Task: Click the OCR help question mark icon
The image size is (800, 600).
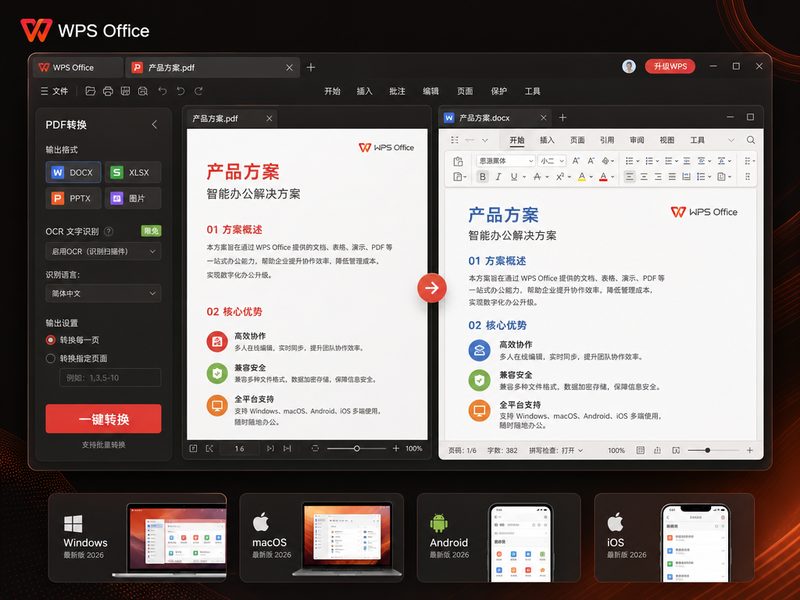Action: (x=109, y=231)
